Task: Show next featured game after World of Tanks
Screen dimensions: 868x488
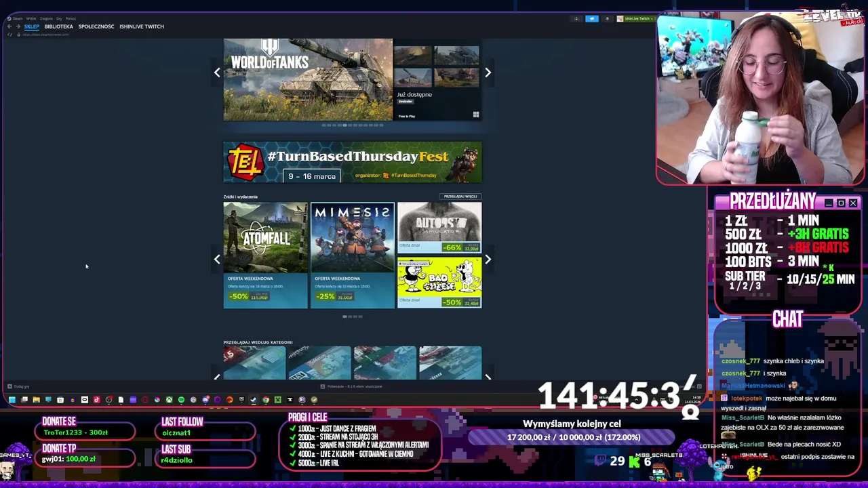Action: (488, 73)
